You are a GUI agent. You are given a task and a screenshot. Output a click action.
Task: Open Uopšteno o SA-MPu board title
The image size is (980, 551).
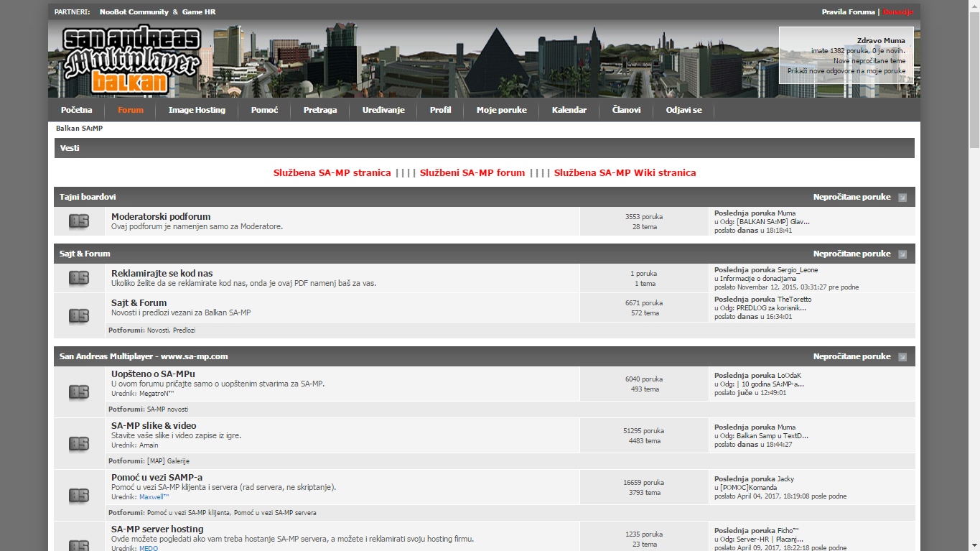pyautogui.click(x=153, y=374)
